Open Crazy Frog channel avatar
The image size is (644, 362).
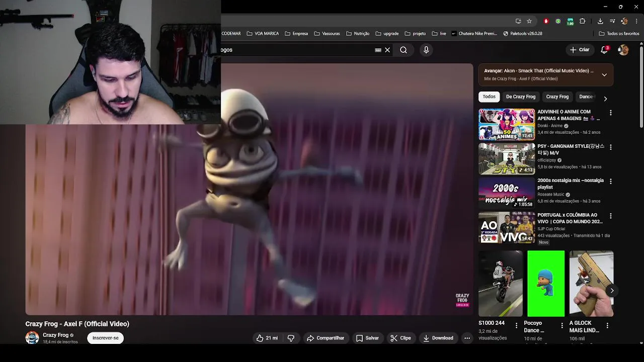tap(32, 338)
